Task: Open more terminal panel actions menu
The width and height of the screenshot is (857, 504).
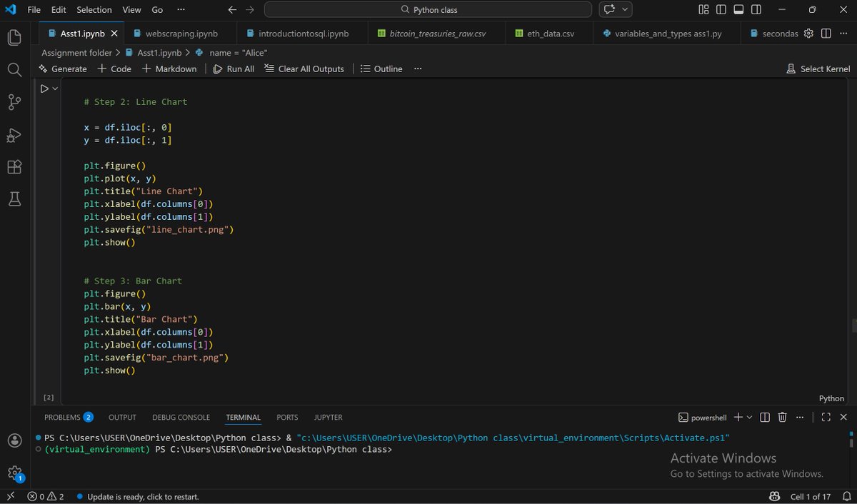Action: tap(800, 417)
